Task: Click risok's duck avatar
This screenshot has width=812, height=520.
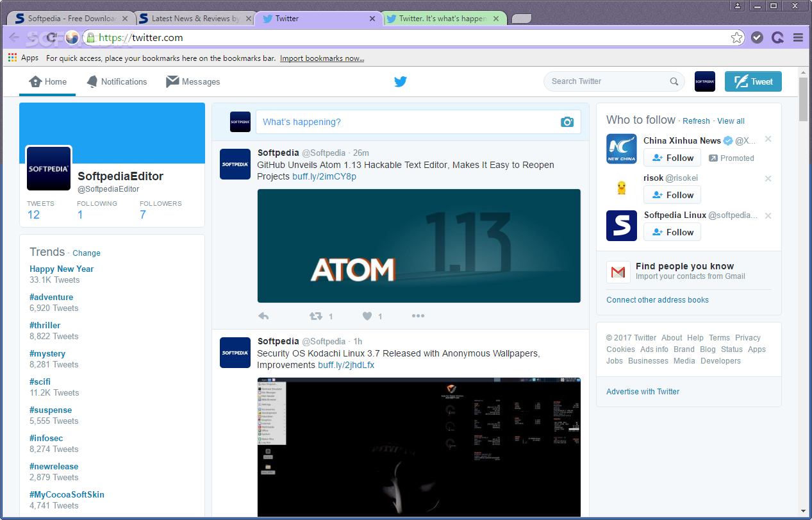Action: coord(622,187)
